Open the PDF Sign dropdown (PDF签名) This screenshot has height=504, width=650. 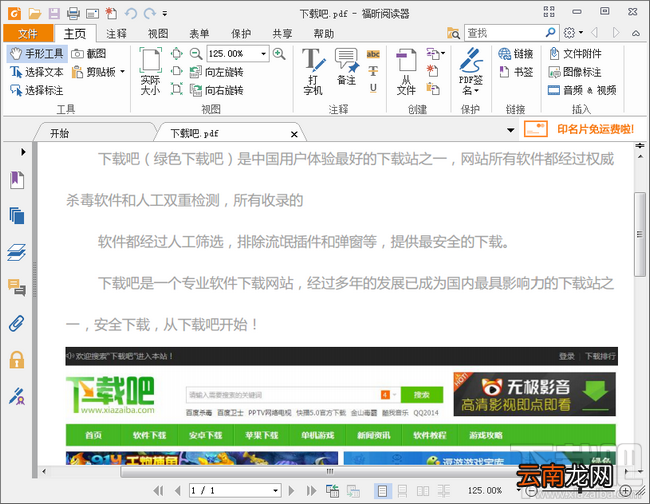[x=471, y=71]
